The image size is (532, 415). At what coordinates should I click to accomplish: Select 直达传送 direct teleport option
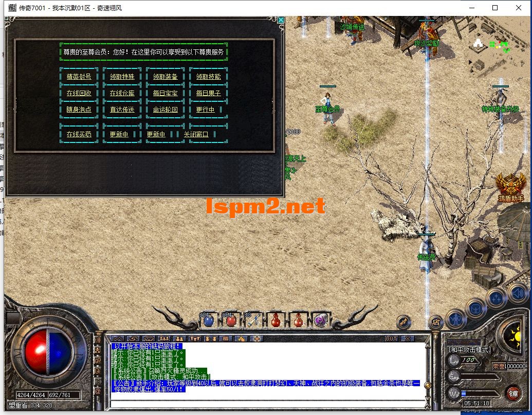pos(122,110)
